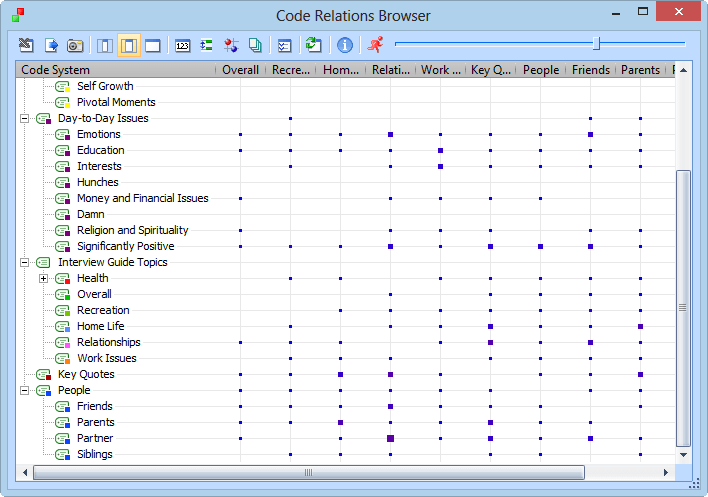The width and height of the screenshot is (708, 497).
Task: Click the MAXQDA logo in title bar
Action: pos(18,14)
